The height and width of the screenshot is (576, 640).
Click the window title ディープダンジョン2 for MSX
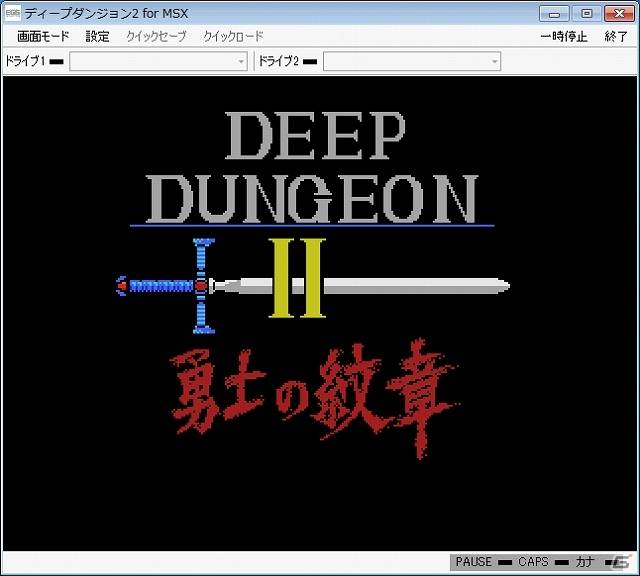(x=107, y=13)
